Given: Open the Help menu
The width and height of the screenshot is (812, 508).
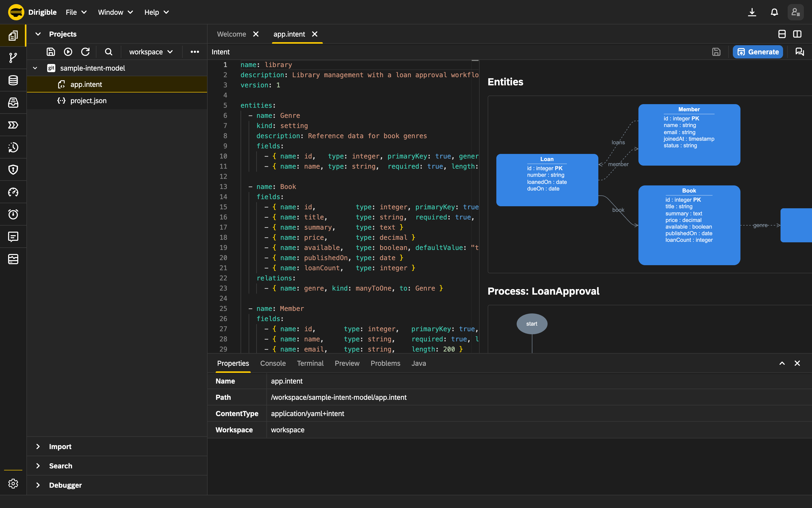Looking at the screenshot, I should (x=156, y=12).
